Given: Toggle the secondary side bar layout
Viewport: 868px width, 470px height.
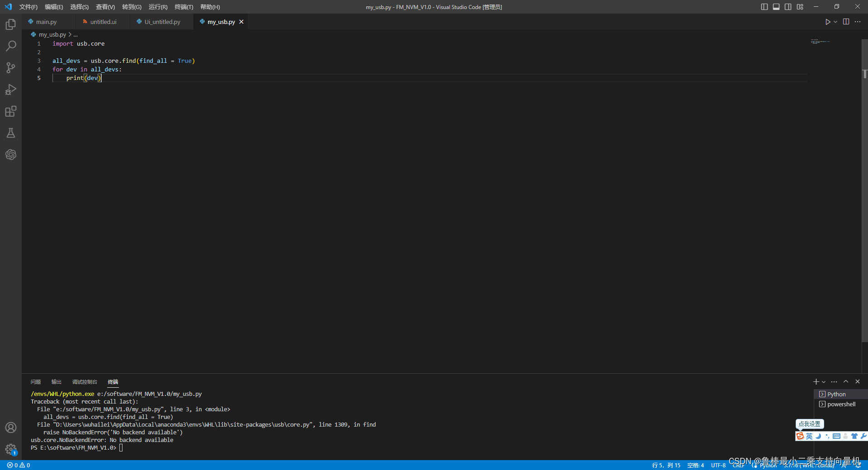Looking at the screenshot, I should click(x=788, y=7).
